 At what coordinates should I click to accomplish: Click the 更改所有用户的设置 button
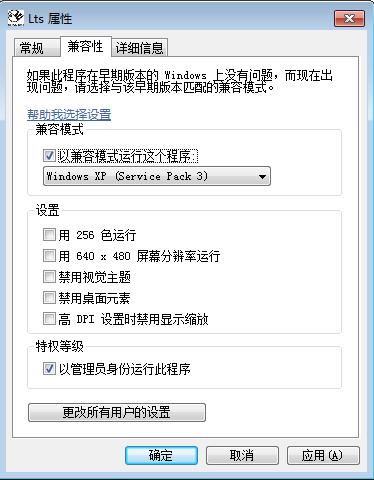117,412
